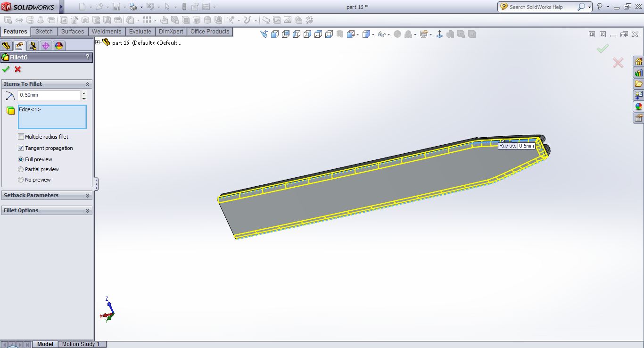This screenshot has height=348, width=644.
Task: Open the ConfigurationManager tab icon
Action: click(33, 46)
